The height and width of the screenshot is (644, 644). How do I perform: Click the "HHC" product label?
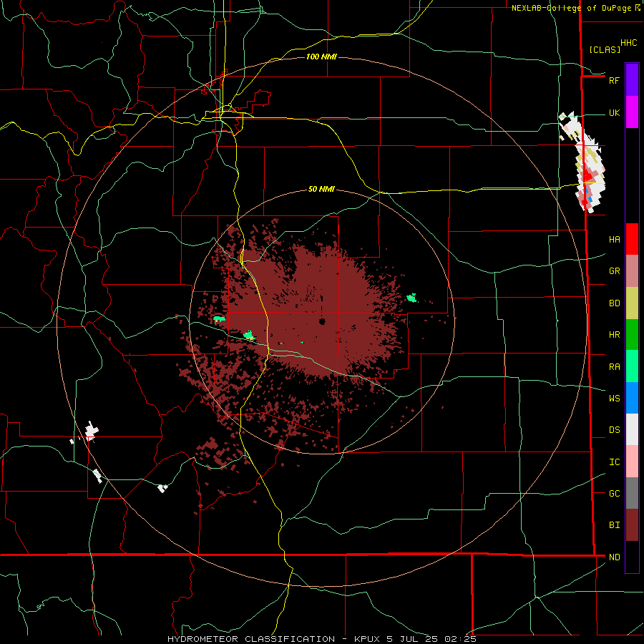(x=628, y=43)
